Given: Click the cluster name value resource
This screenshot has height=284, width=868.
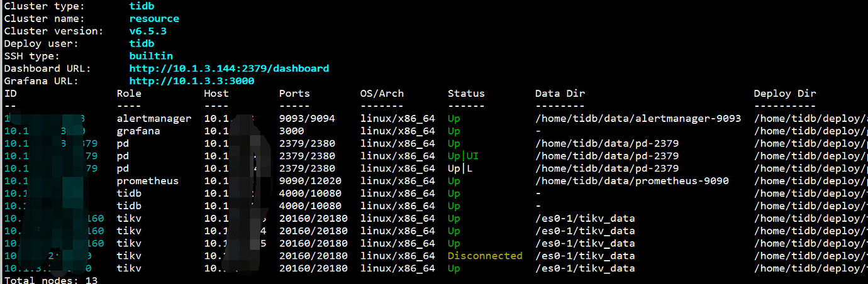Looking at the screenshot, I should (x=154, y=19).
